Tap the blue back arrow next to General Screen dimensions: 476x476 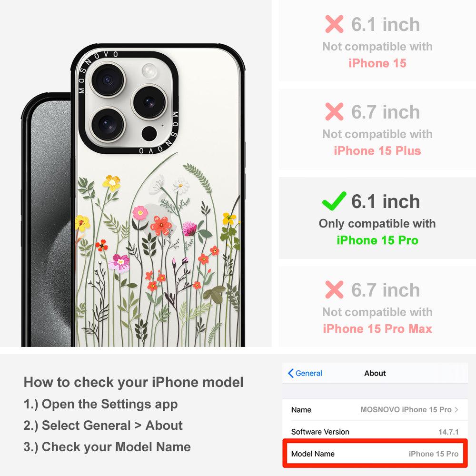click(290, 373)
